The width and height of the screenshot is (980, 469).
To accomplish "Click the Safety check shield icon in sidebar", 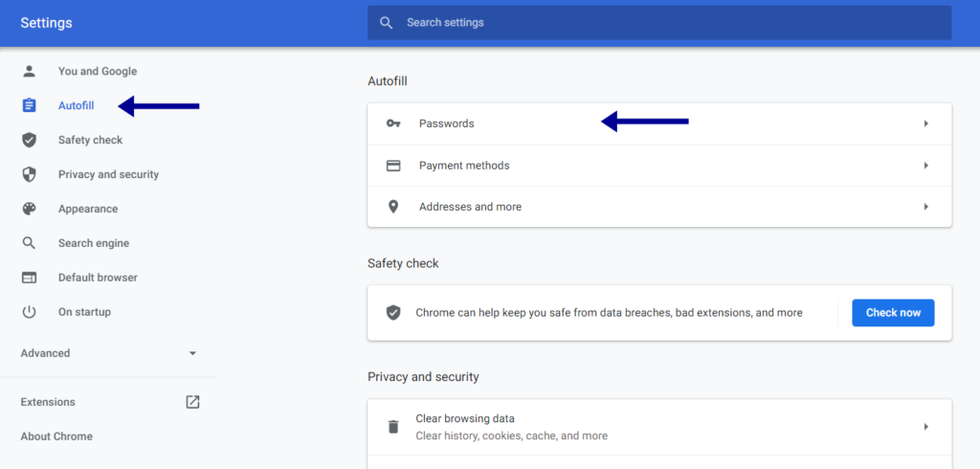I will [29, 140].
